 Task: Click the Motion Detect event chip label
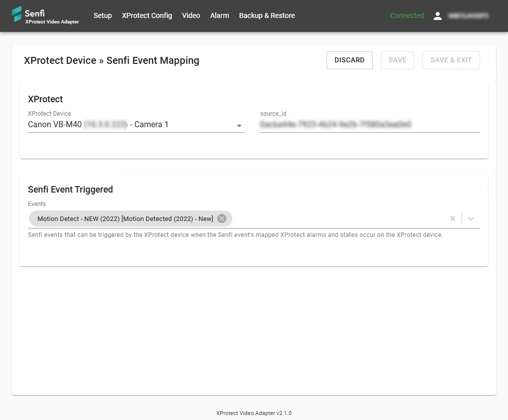tap(125, 218)
